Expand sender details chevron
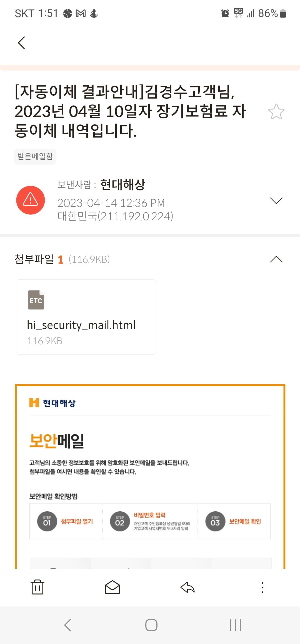This screenshot has height=644, width=300. 276,200
